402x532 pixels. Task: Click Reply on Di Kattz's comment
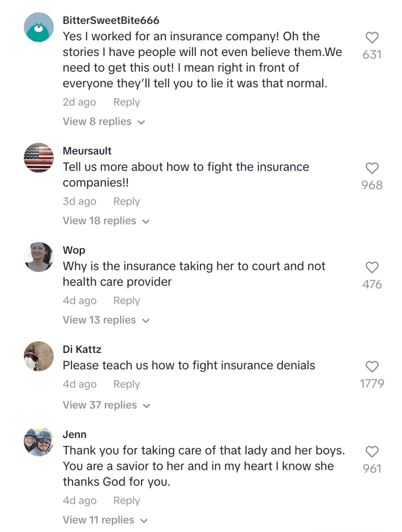(126, 384)
